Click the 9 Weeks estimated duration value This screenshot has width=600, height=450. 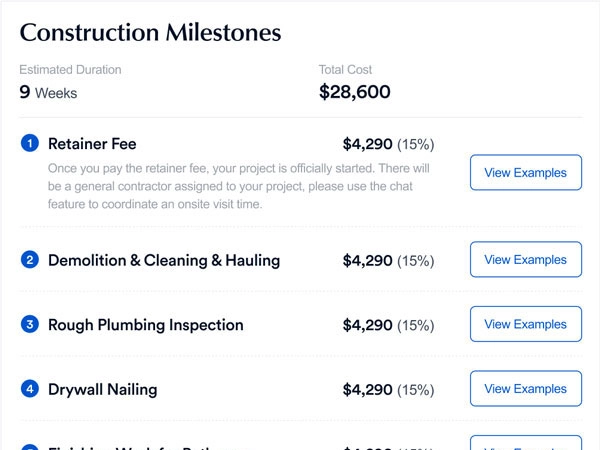click(48, 92)
